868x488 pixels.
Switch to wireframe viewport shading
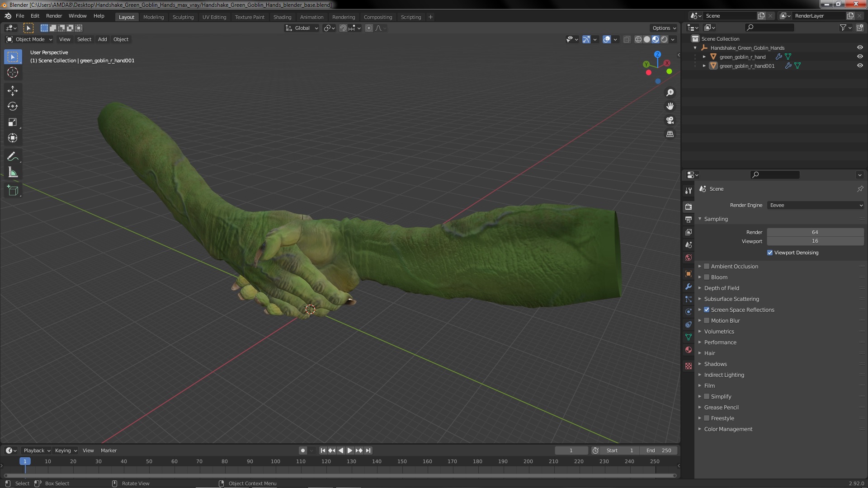tap(638, 39)
